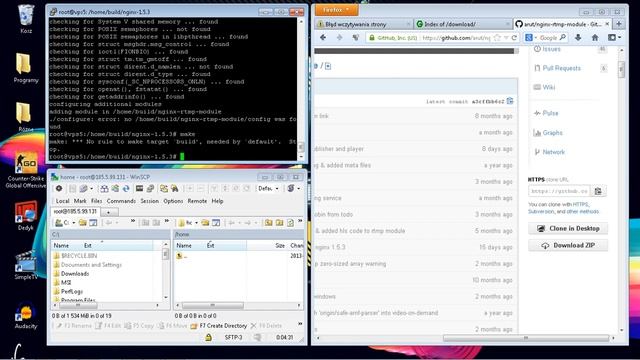Switch to 'Błąd wczytywania strony' Firefox tab
The width and height of the screenshot is (640, 360).
(363, 24)
